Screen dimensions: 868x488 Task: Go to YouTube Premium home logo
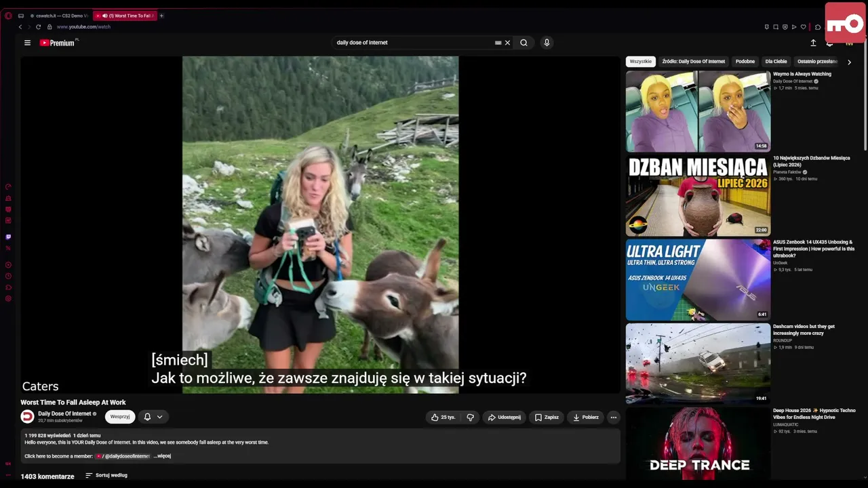57,43
